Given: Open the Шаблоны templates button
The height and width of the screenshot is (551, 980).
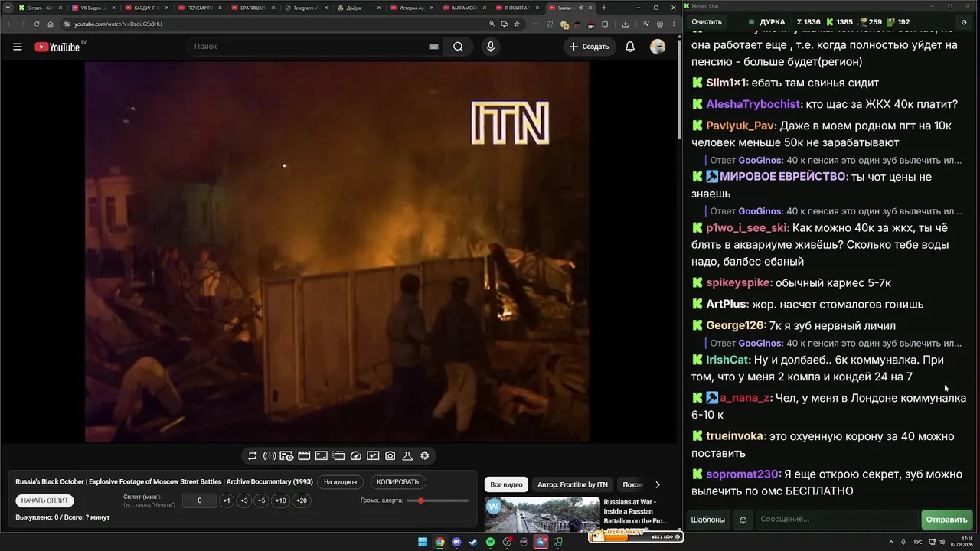Looking at the screenshot, I should coord(708,520).
